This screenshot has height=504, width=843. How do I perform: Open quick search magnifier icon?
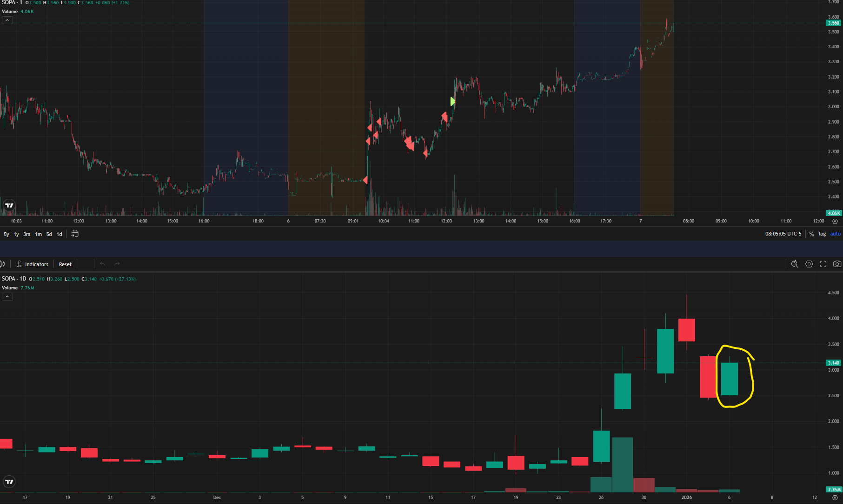click(795, 264)
